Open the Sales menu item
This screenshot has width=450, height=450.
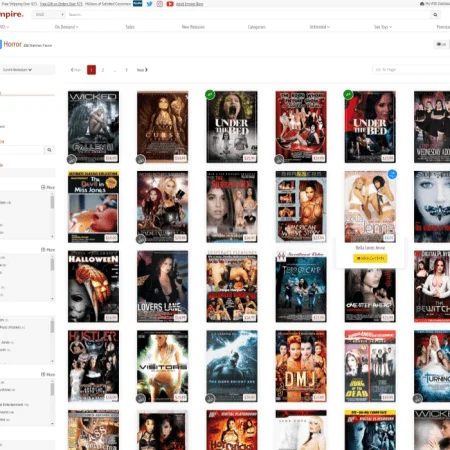coord(130,27)
